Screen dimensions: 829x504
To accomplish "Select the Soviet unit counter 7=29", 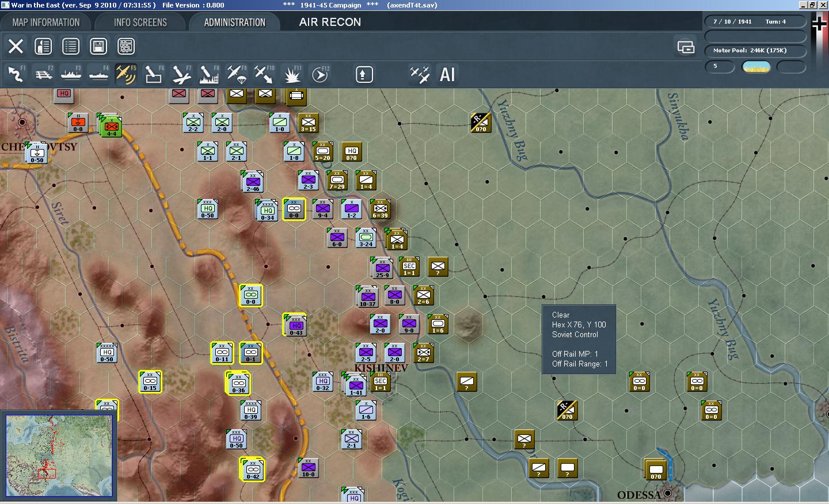I will pos(337,181).
